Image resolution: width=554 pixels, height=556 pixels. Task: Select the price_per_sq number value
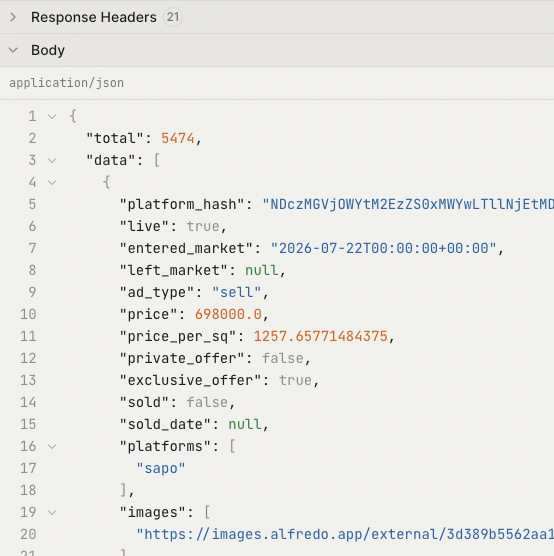coord(321,336)
